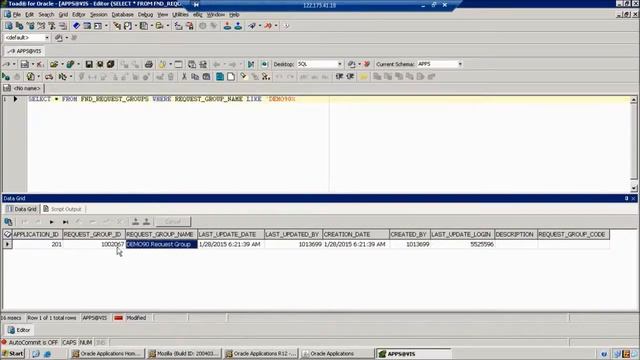Viewport: 640px width, 360px height.
Task: Open the Debug menu
Action: click(x=145, y=14)
